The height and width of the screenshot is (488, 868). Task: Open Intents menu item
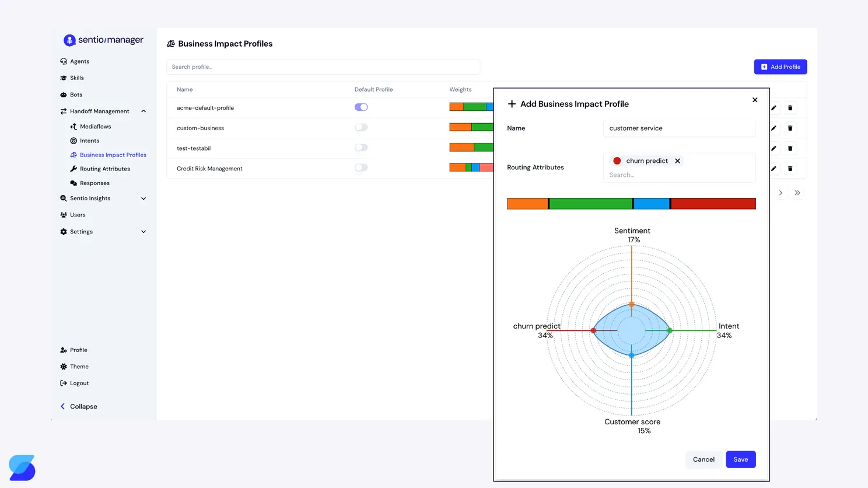pyautogui.click(x=90, y=141)
